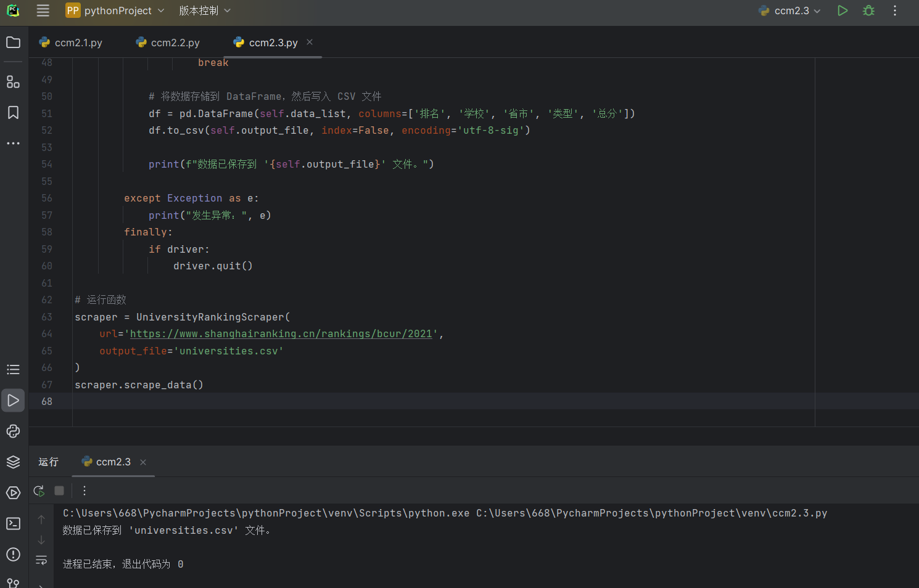This screenshot has height=588, width=919.
Task: Click the Debug ccm2.3 bug icon
Action: point(868,10)
